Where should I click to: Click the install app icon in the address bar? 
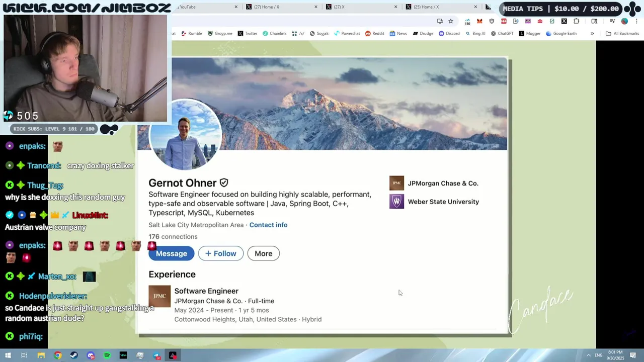440,21
